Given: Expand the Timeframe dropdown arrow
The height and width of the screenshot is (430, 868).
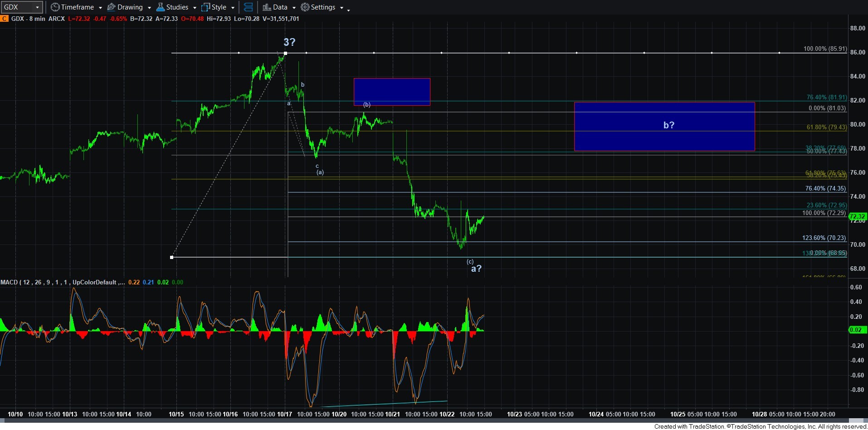Looking at the screenshot, I should pos(100,8).
